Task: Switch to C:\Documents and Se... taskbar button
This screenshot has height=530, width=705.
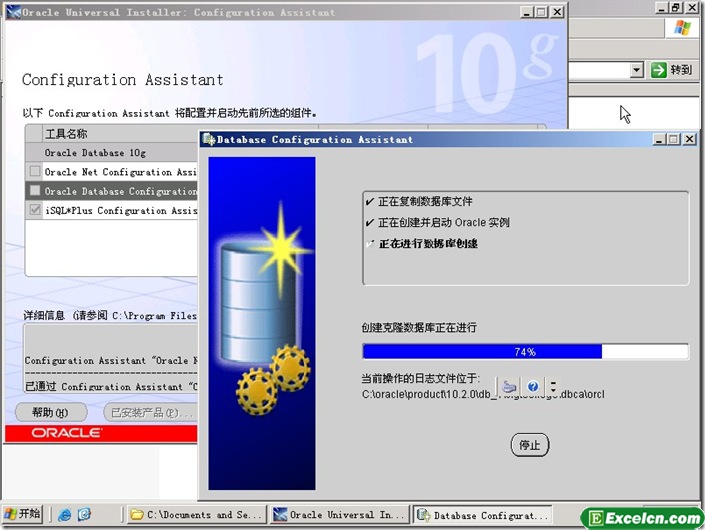Action: pyautogui.click(x=196, y=515)
